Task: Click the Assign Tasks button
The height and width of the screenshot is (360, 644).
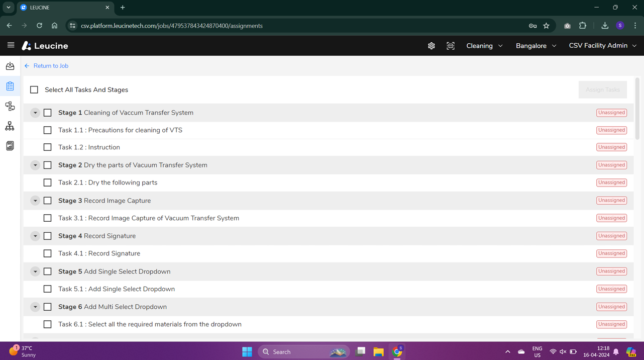Action: tap(603, 89)
